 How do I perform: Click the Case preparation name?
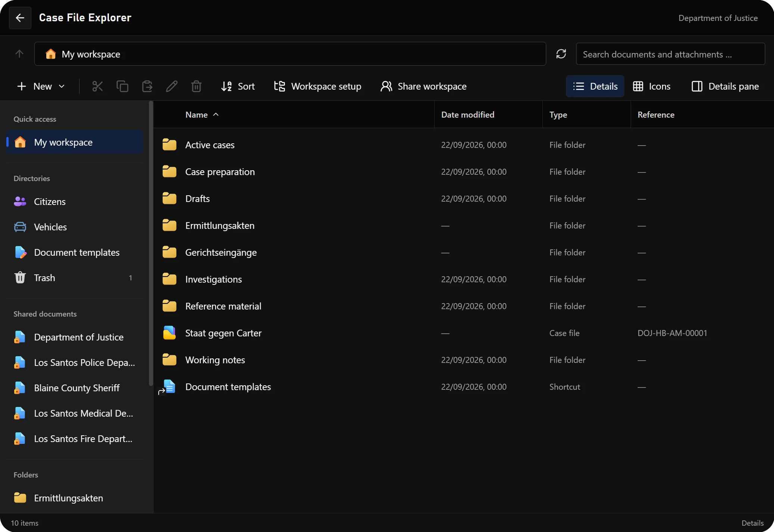pyautogui.click(x=220, y=172)
